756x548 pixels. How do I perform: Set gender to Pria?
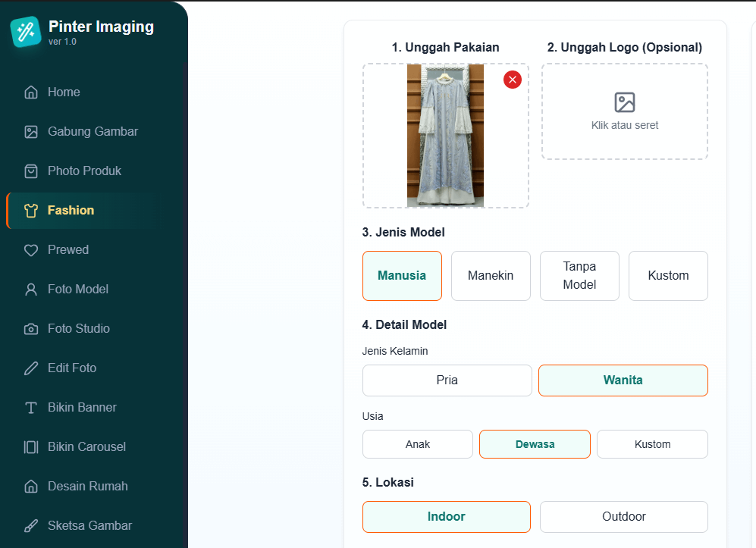(x=447, y=380)
